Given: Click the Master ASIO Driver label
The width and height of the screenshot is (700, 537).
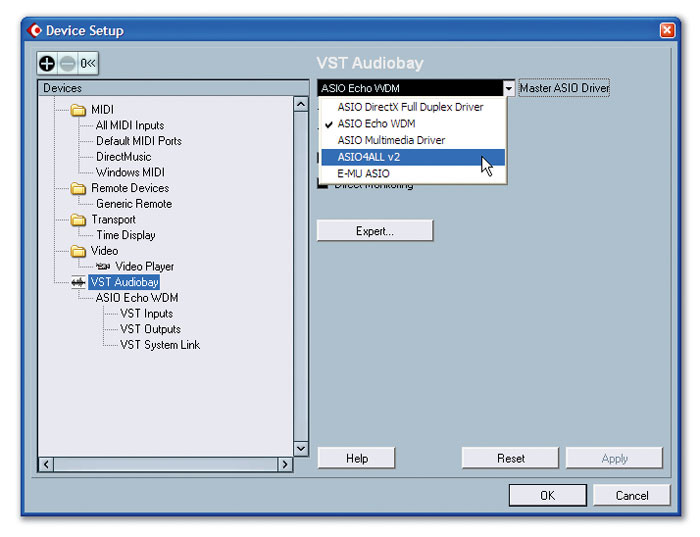Looking at the screenshot, I should coord(564,88).
